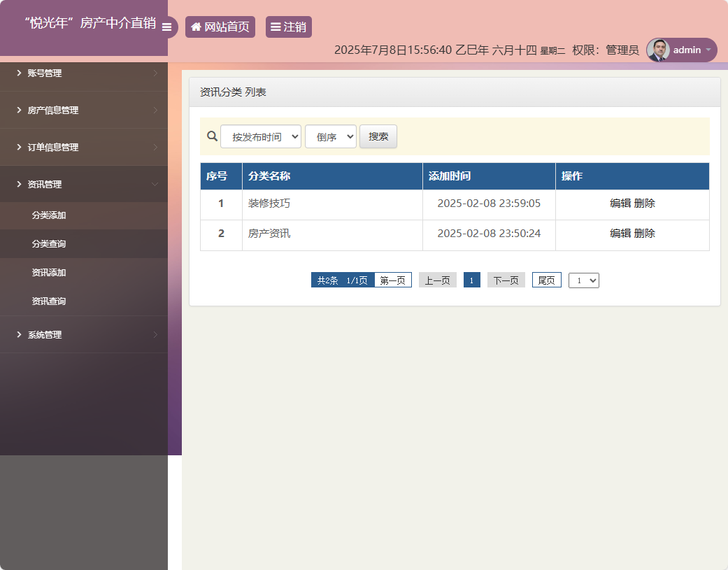
Task: Open the sidebar hamburger menu icon
Action: [167, 27]
